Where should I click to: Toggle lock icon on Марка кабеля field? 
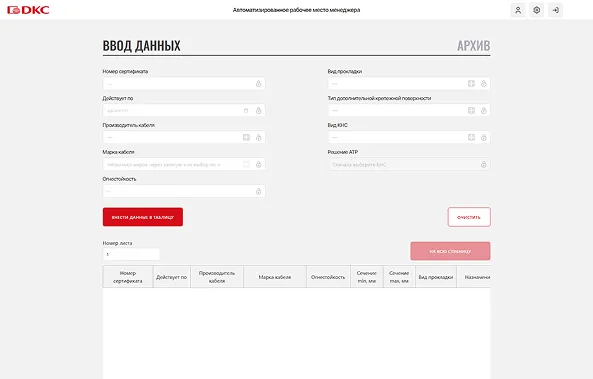259,164
